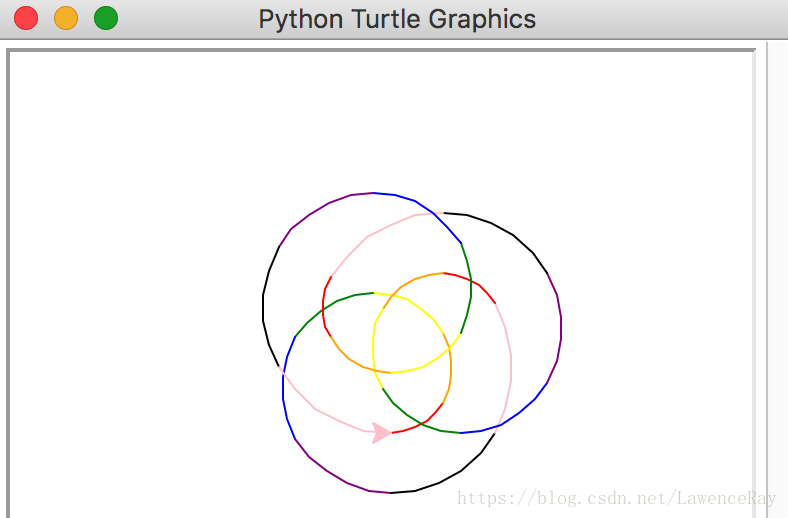Minimize the window with the yellow button
Image resolution: width=788 pixels, height=518 pixels.
pos(66,18)
